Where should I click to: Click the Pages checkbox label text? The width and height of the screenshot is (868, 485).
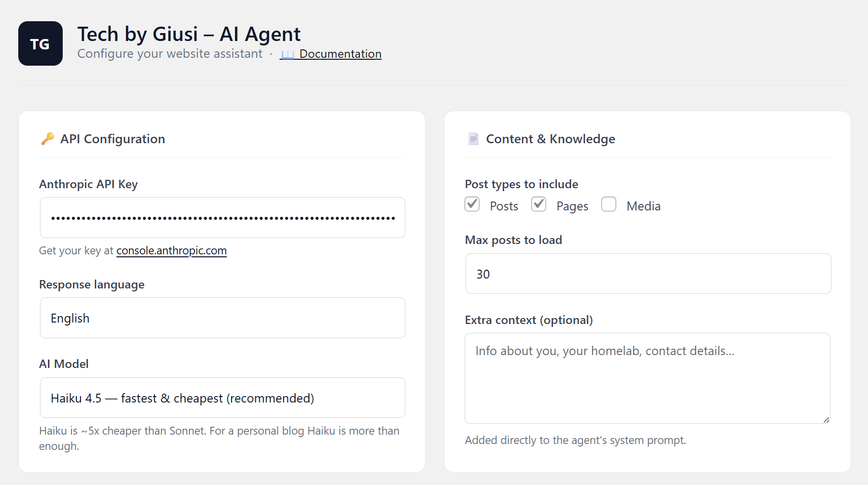pyautogui.click(x=572, y=206)
